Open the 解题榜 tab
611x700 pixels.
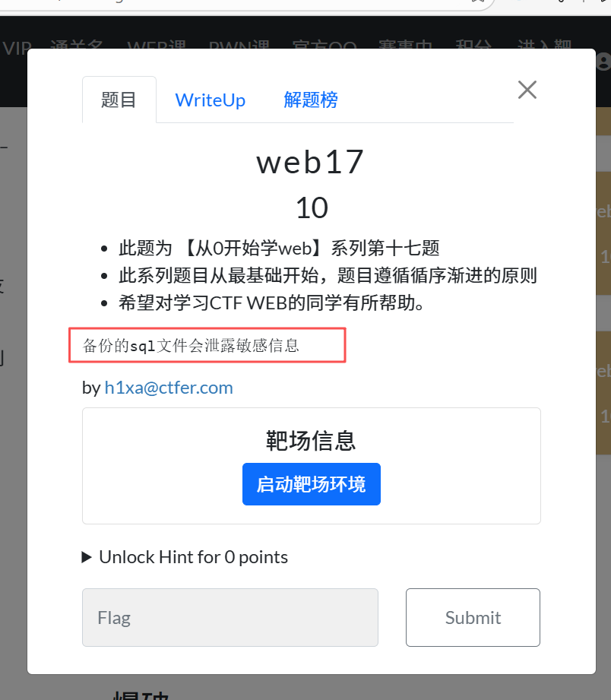tap(311, 100)
